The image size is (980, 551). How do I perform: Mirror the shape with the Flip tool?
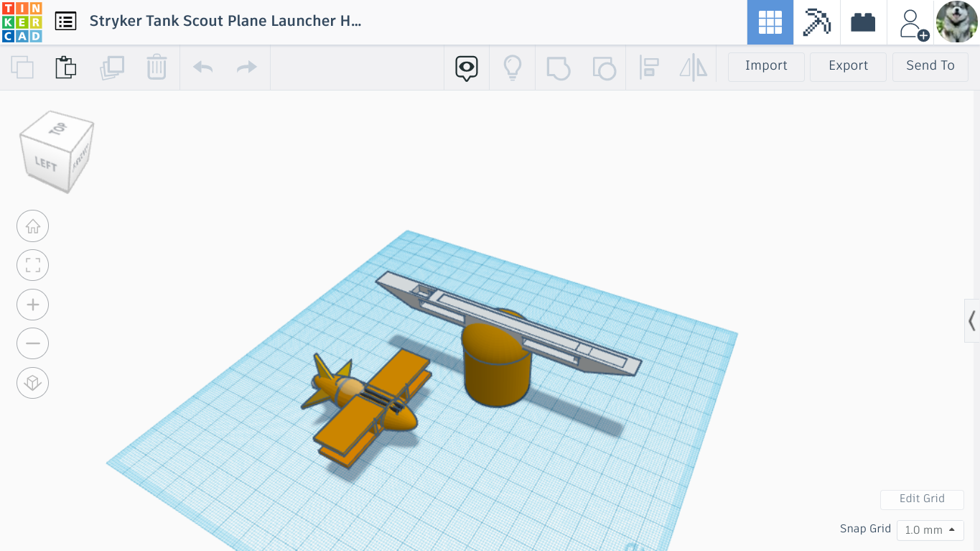pos(693,67)
